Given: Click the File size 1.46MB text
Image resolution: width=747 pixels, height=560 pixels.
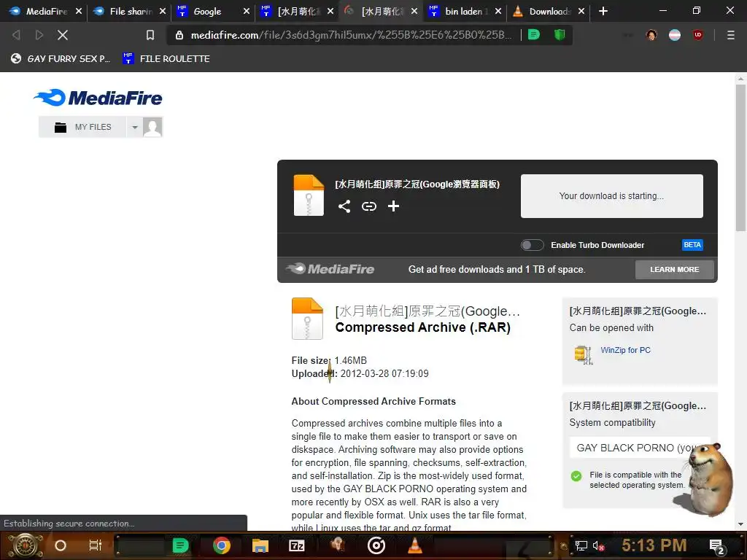Looking at the screenshot, I should [x=329, y=360].
